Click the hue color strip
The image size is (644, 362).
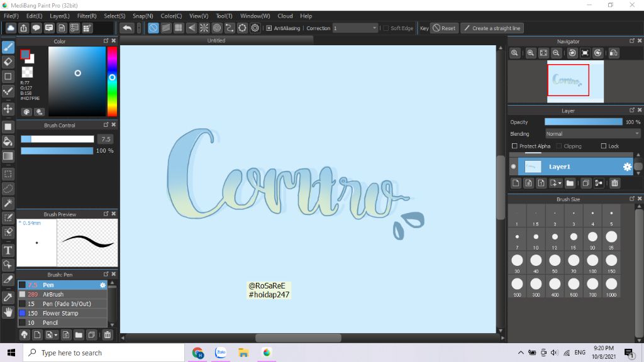point(112,81)
